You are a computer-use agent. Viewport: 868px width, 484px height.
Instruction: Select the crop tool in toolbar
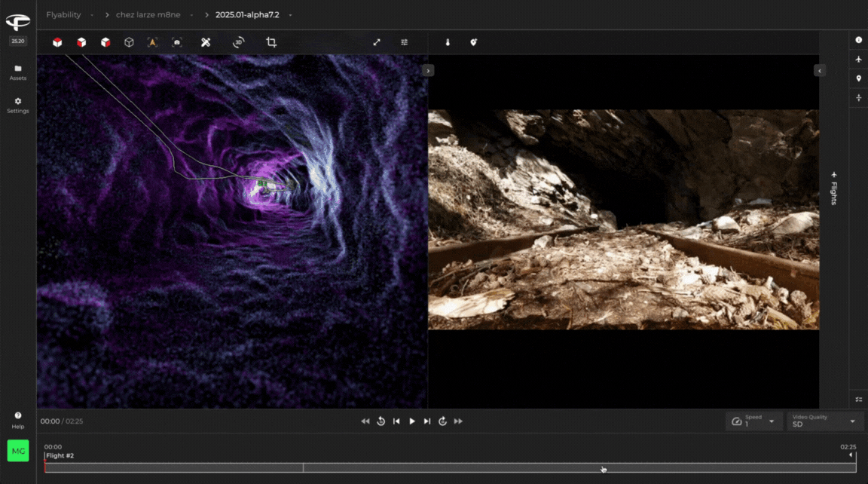coord(271,43)
